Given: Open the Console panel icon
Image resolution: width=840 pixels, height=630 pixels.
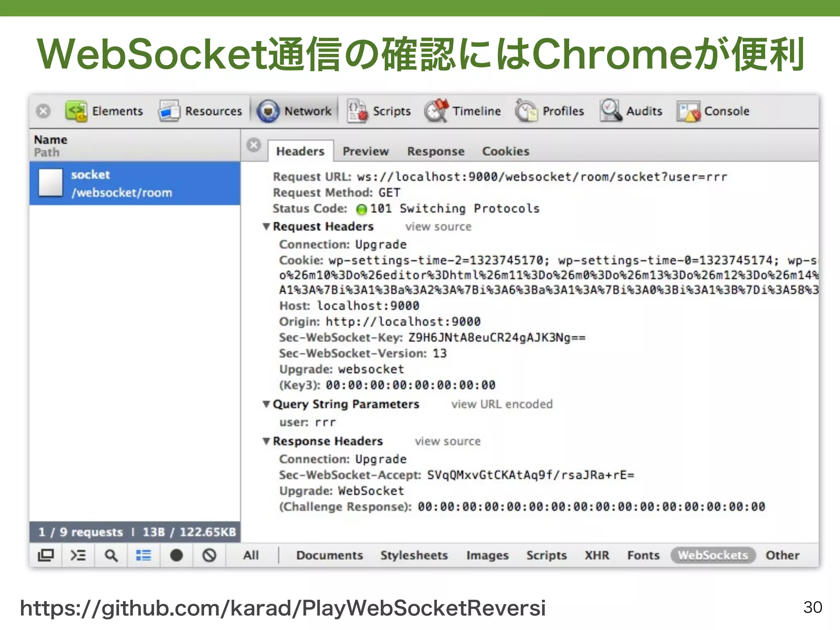Looking at the screenshot, I should [x=689, y=112].
